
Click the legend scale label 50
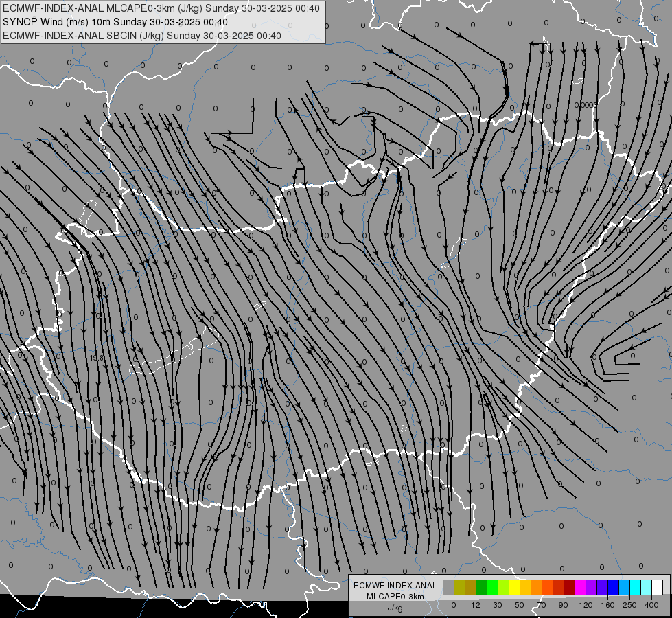click(x=520, y=605)
